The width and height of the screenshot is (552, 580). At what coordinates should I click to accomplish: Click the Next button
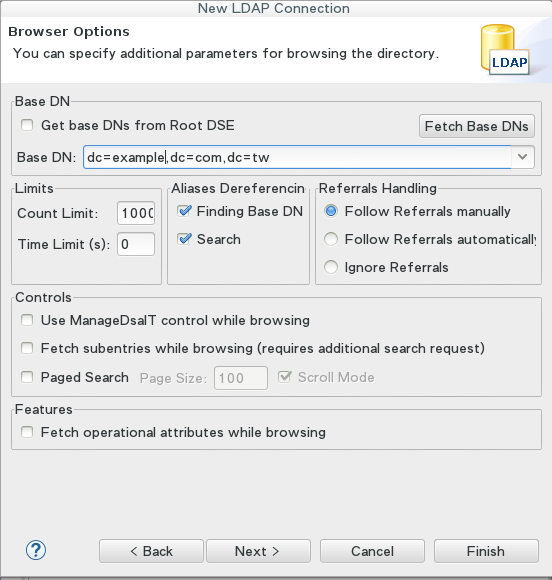(x=258, y=551)
